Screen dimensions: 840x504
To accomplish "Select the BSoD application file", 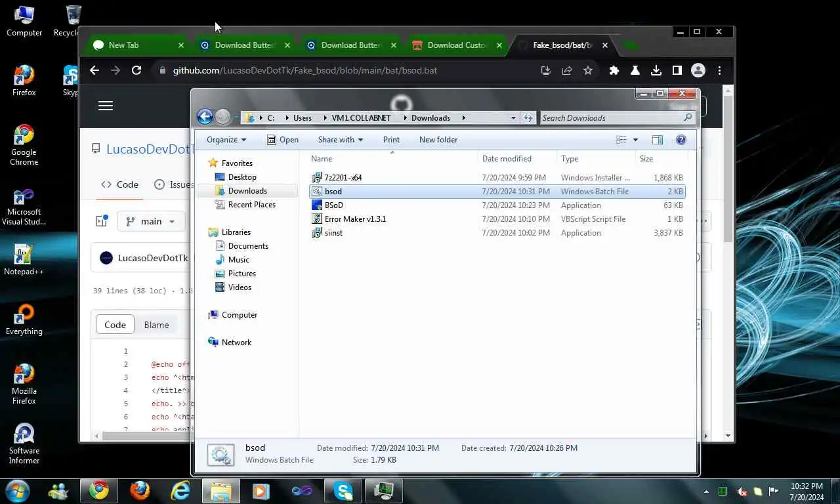I will [497, 205].
